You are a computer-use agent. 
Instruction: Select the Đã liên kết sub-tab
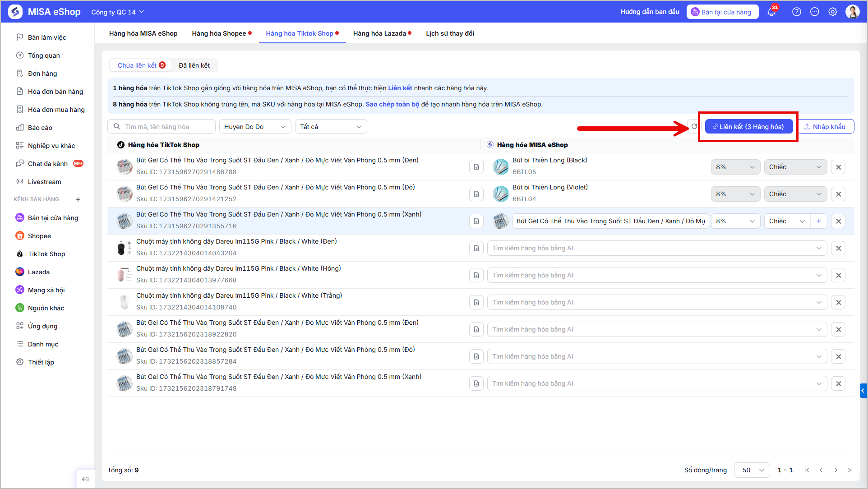pos(194,65)
